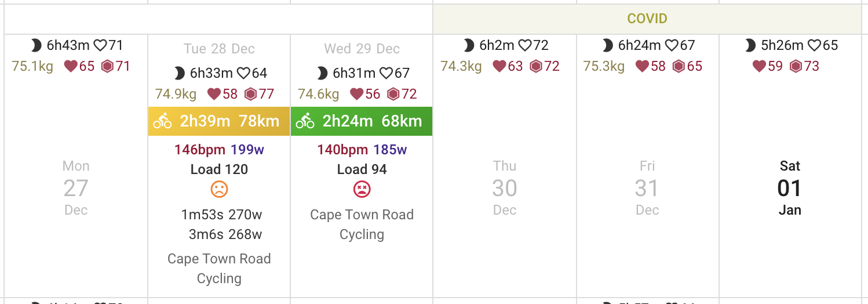
Task: Click the cycling icon on the green activity bar
Action: click(305, 121)
